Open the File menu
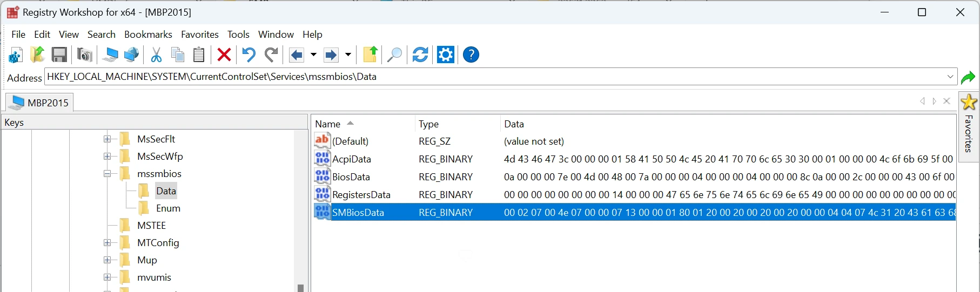Viewport: 980px width, 292px height. tap(18, 34)
